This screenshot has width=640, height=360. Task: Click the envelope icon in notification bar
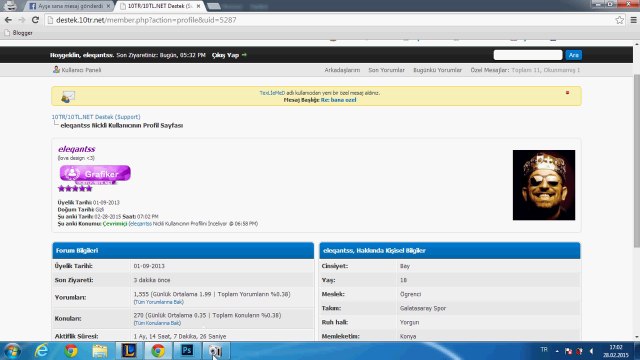[x=68, y=97]
